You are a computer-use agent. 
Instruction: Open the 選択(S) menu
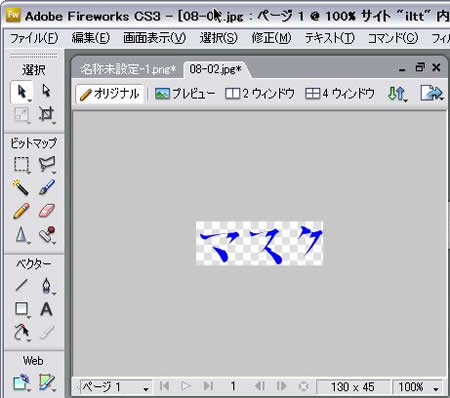[218, 38]
